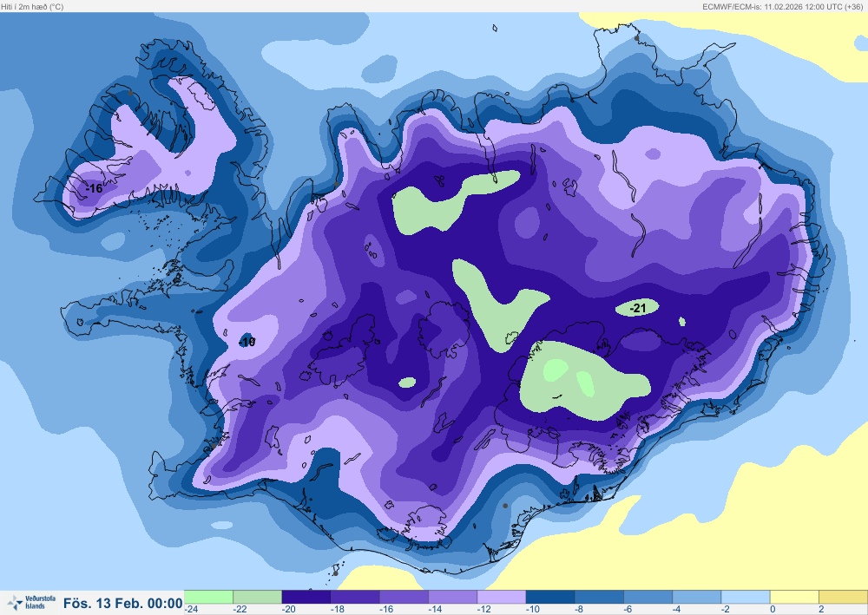The width and height of the screenshot is (868, 615).
Task: Click the legend value -12
Action: tap(483, 610)
